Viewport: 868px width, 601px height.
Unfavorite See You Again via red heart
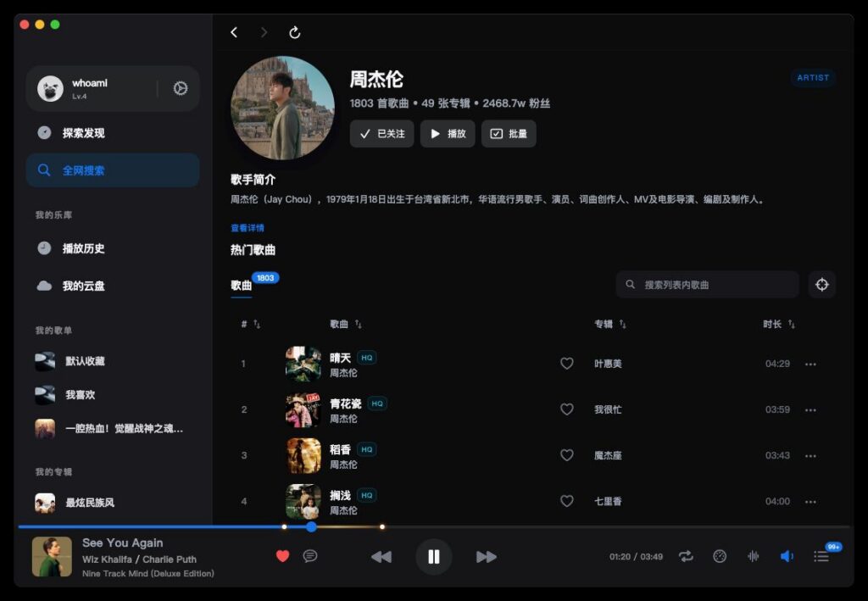click(x=282, y=555)
